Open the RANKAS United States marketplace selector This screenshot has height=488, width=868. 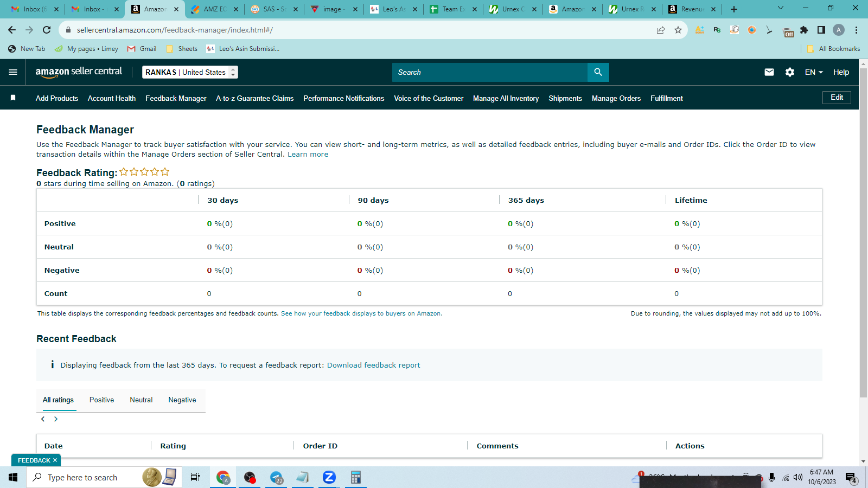coord(190,72)
